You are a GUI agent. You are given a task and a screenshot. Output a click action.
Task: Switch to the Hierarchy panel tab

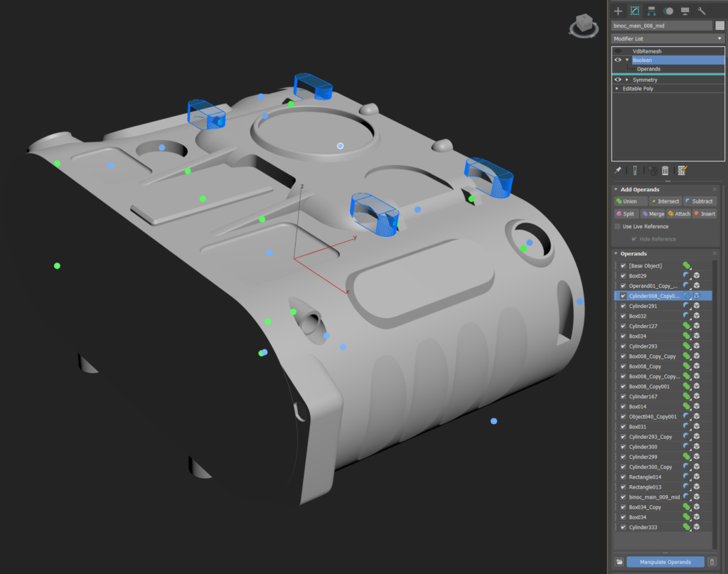coord(651,11)
